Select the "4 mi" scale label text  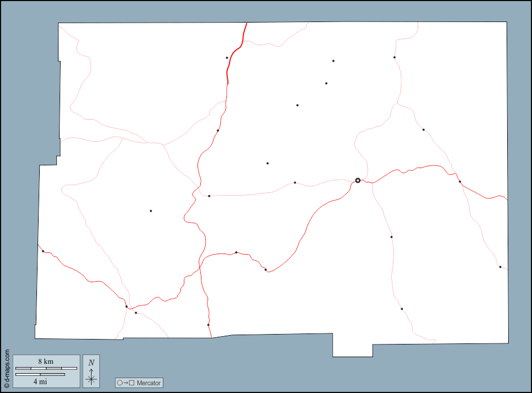point(39,381)
